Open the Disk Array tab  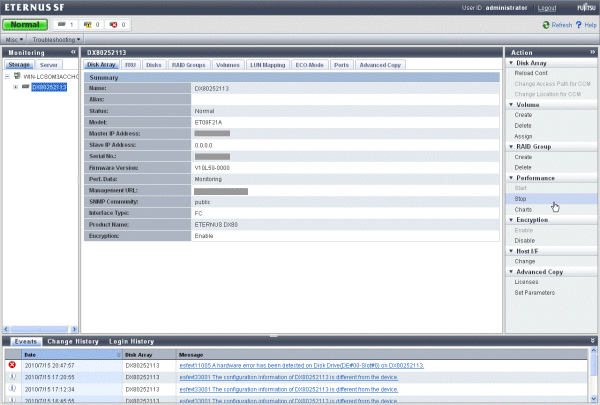click(x=101, y=65)
